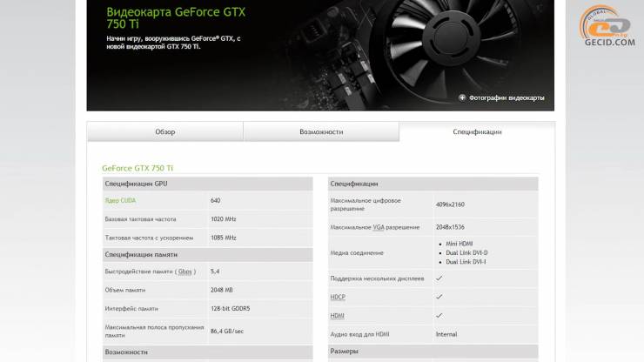Click the 86,4 GB/sec bandwidth value
Viewport: 644px width, 362px height.
[x=227, y=332]
